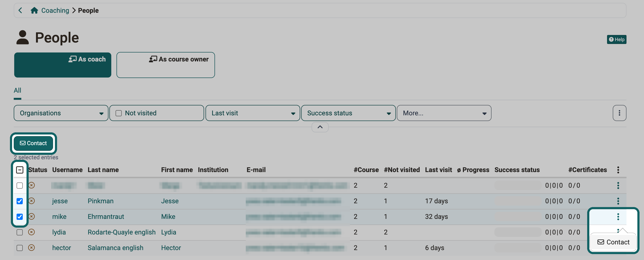Open the More... filter dropdown

coord(444,113)
